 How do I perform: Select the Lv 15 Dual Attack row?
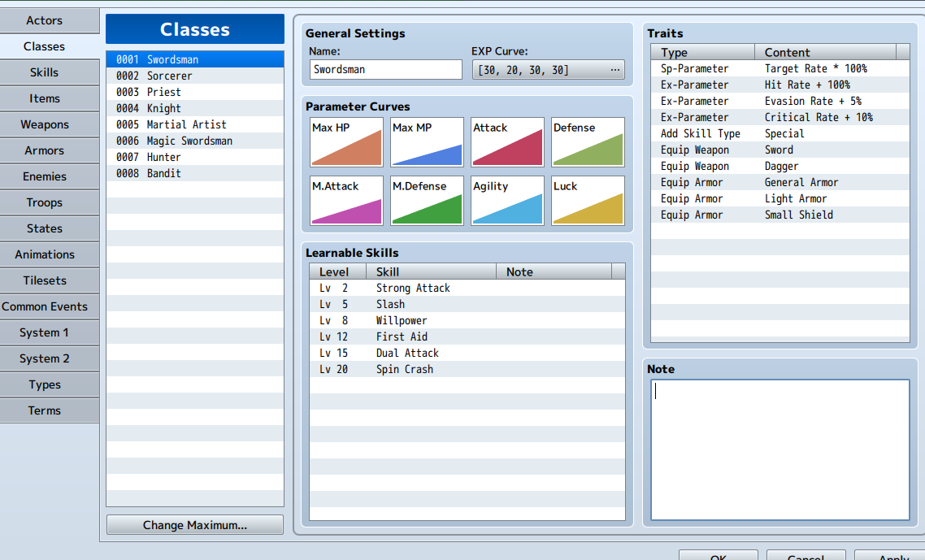(467, 353)
